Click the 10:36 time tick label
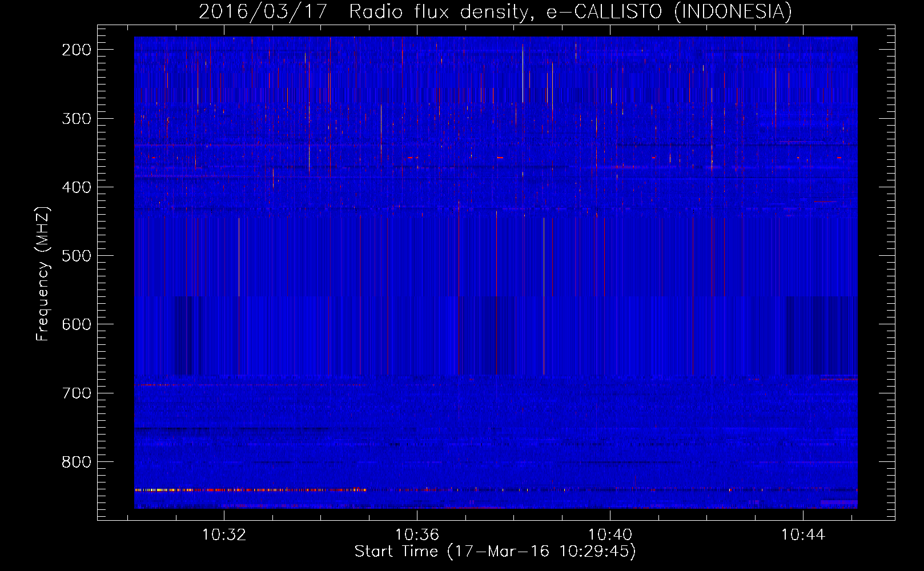Screen dimensions: 924x571 coord(417,534)
